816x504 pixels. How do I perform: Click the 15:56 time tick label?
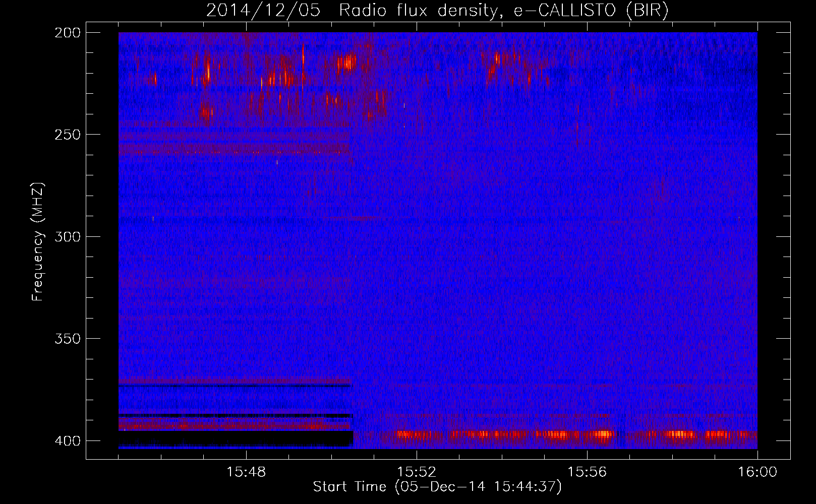[587, 472]
